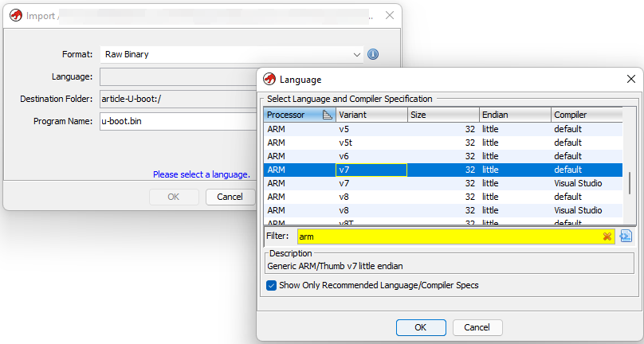This screenshot has height=344, width=644.
Task: Click the Ghidra dragon icon in Import dialog
Action: (16, 16)
